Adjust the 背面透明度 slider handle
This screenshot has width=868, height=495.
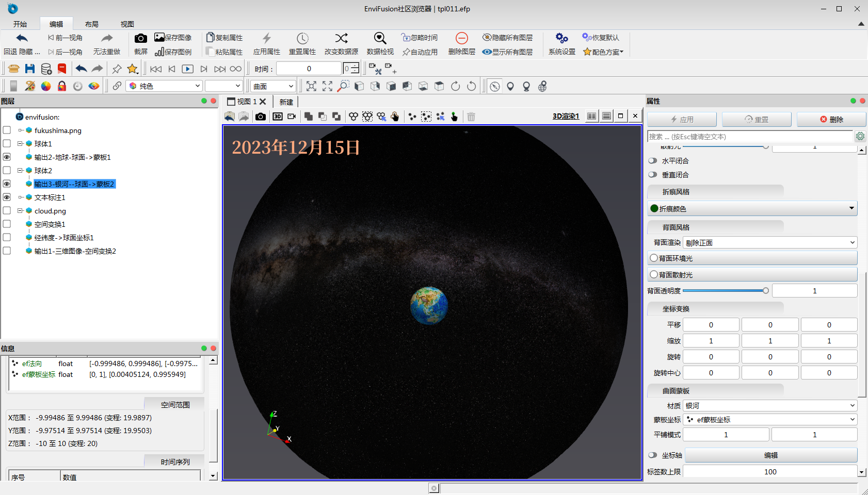pyautogui.click(x=766, y=291)
